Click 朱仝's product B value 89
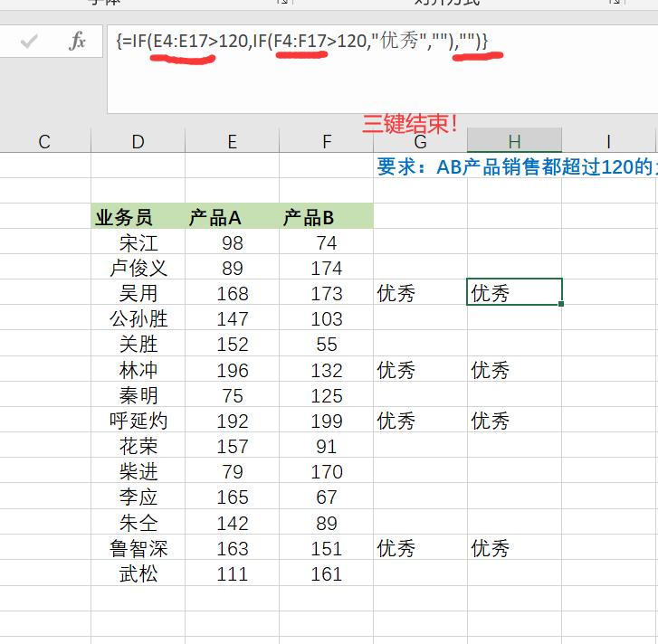Screen dimensions: 658x644 coord(327,523)
